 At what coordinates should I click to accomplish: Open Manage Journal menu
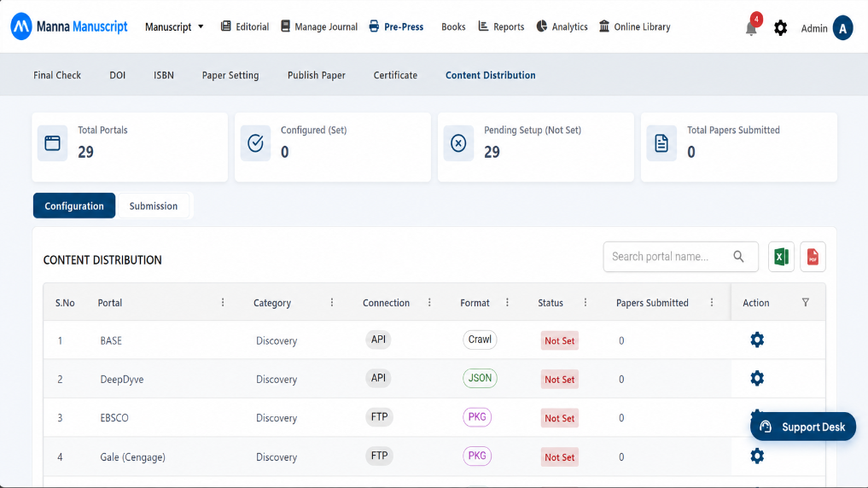pyautogui.click(x=319, y=26)
